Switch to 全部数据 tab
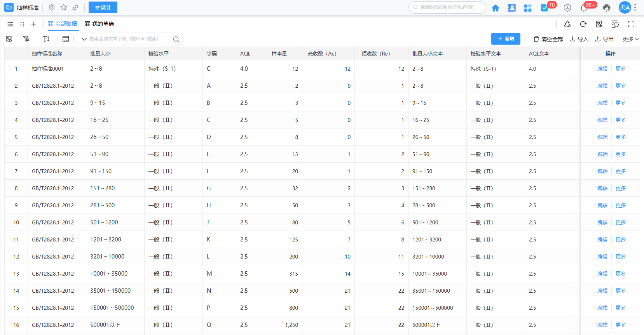Image resolution: width=644 pixels, height=335 pixels. (x=62, y=24)
